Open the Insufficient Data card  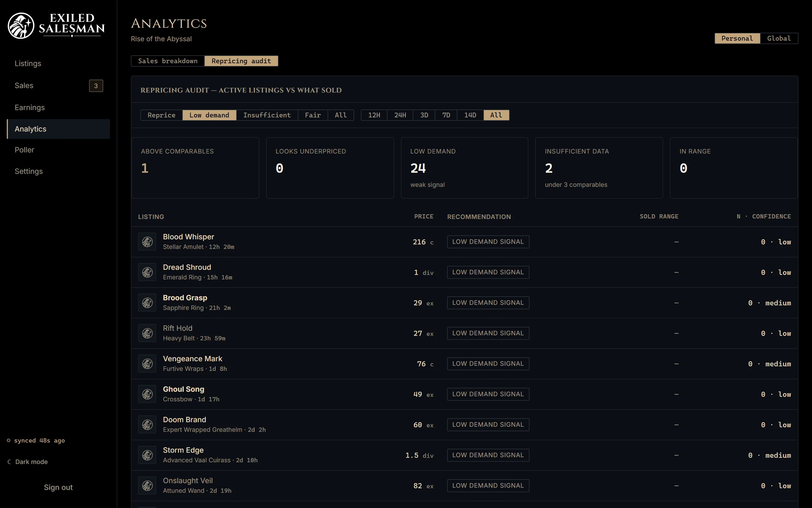pyautogui.click(x=599, y=168)
